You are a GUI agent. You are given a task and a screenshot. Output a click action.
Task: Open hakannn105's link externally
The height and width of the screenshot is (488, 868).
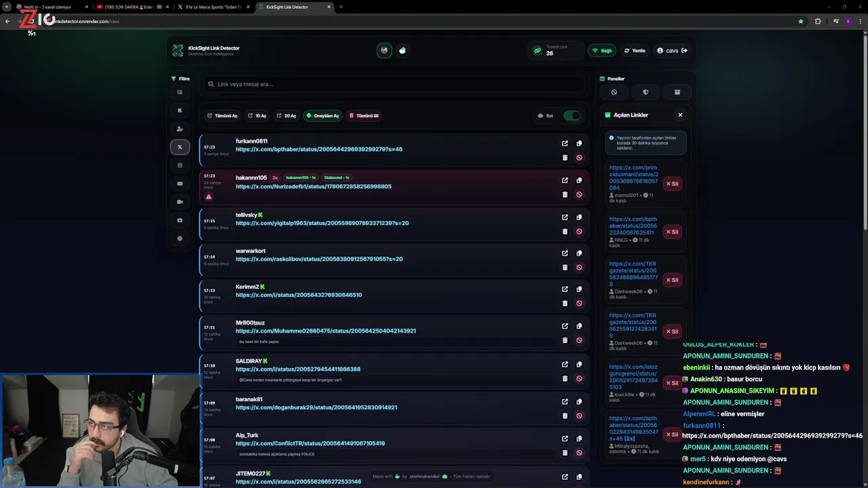[565, 180]
